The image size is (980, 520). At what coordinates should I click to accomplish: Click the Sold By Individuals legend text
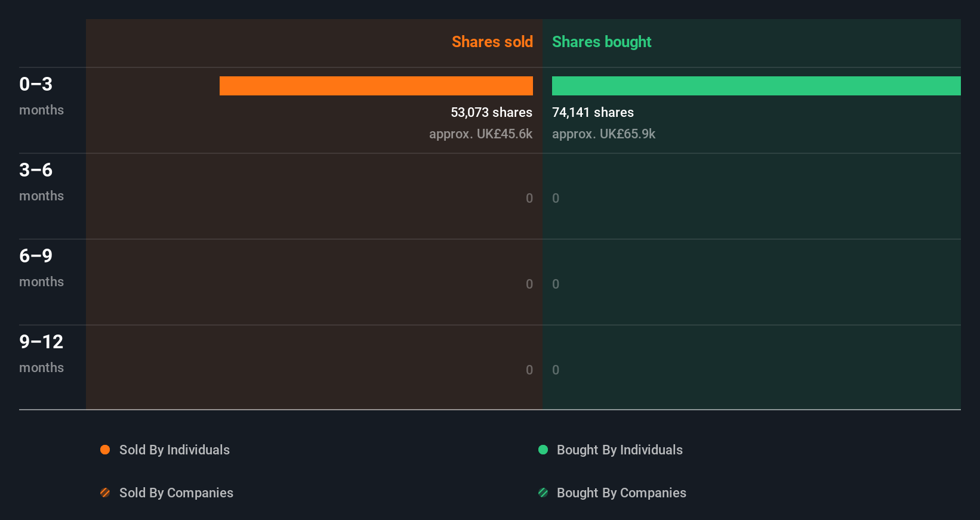tap(174, 450)
